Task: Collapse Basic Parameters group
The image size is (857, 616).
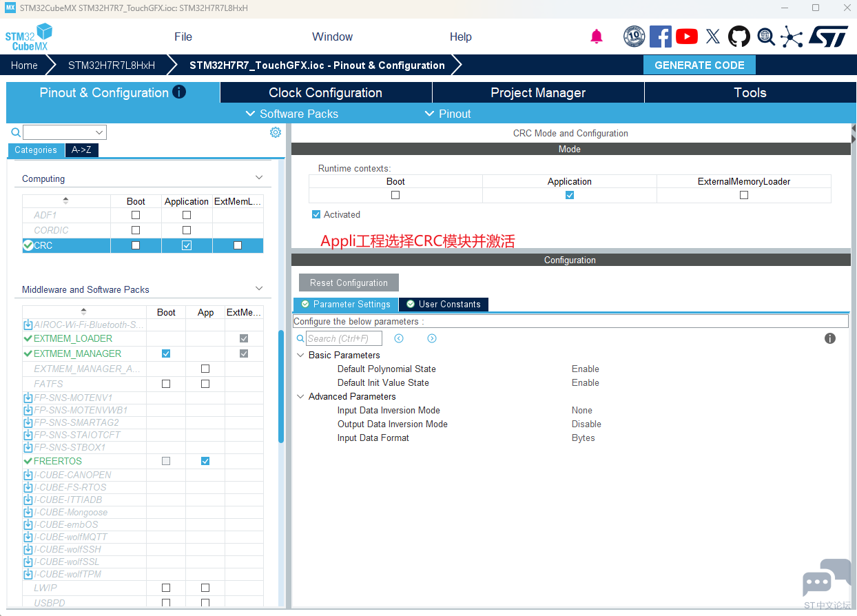Action: pos(300,355)
